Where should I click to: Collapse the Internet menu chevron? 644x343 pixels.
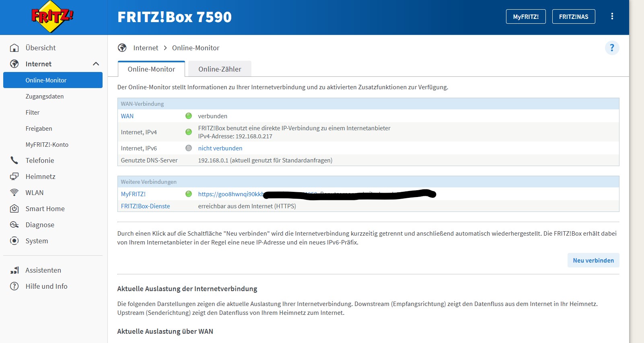coord(96,64)
